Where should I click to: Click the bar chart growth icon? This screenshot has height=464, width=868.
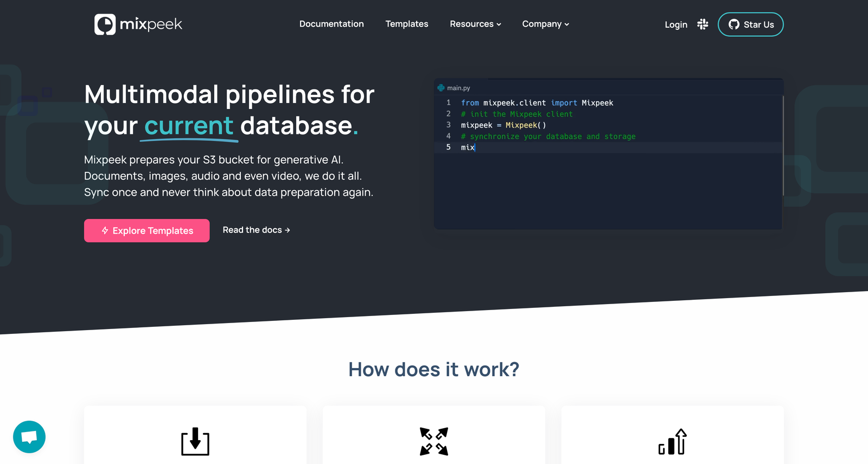tap(673, 441)
